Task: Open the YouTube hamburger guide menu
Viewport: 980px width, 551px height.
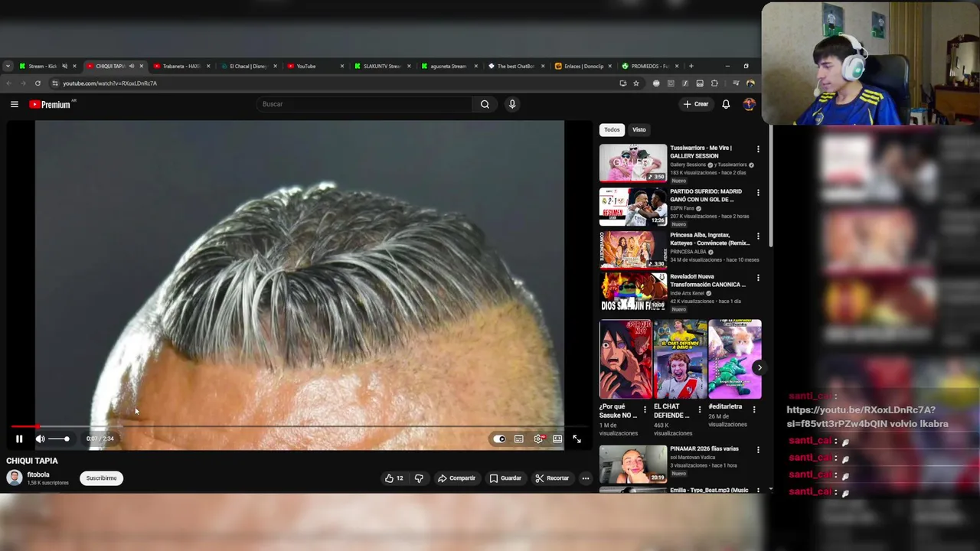Action: click(x=14, y=104)
